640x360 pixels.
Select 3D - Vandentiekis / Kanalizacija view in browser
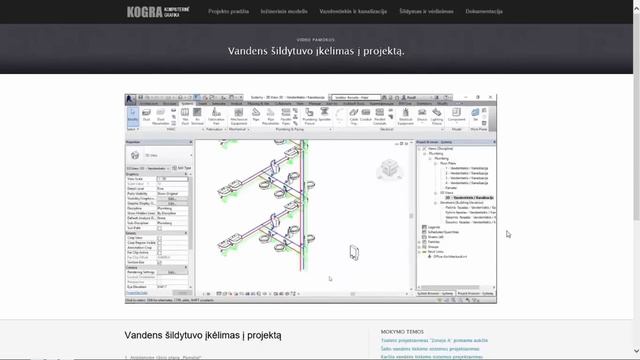point(470,198)
